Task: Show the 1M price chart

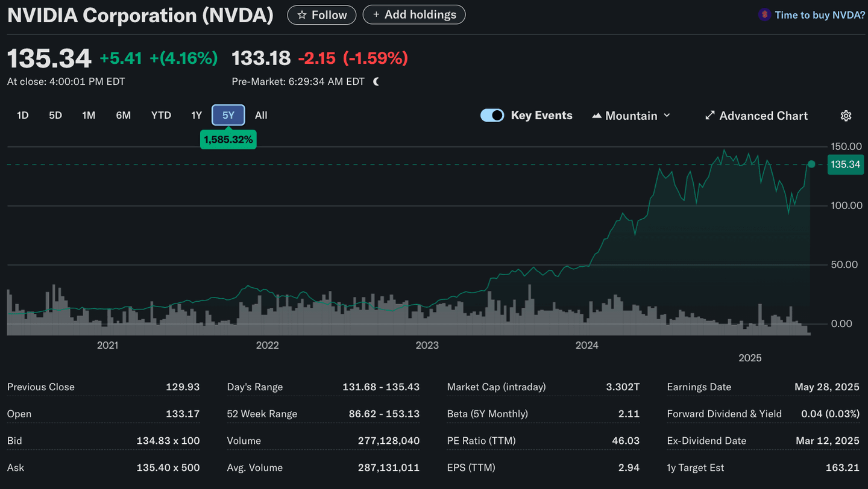Action: coord(89,115)
